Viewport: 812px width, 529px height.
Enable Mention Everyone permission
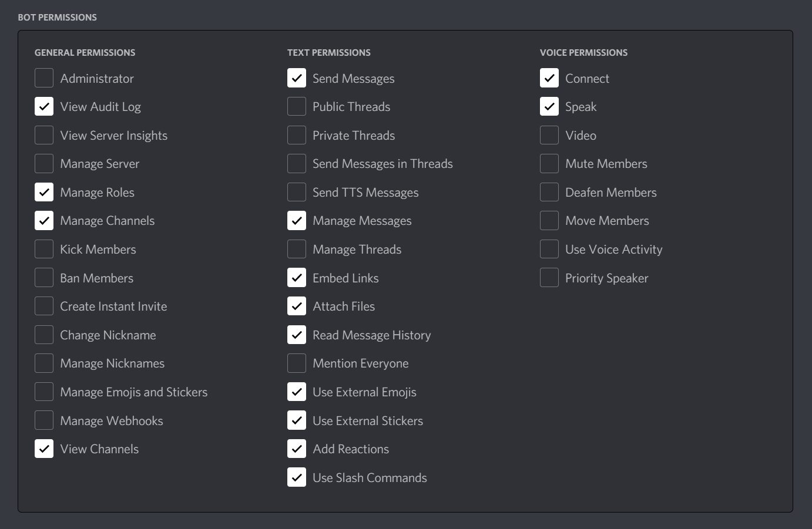click(297, 363)
